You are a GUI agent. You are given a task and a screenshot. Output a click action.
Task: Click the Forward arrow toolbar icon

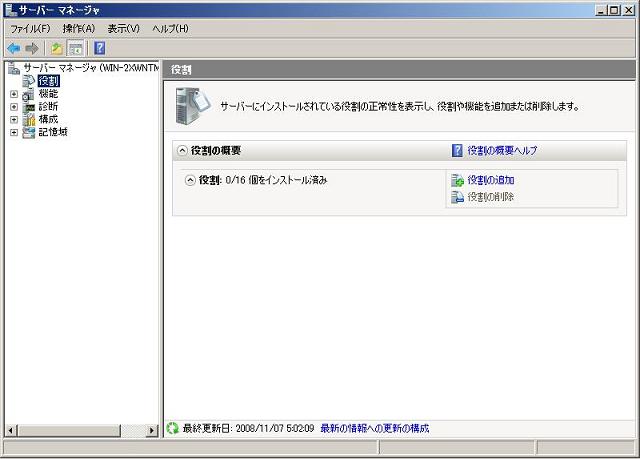point(32,49)
